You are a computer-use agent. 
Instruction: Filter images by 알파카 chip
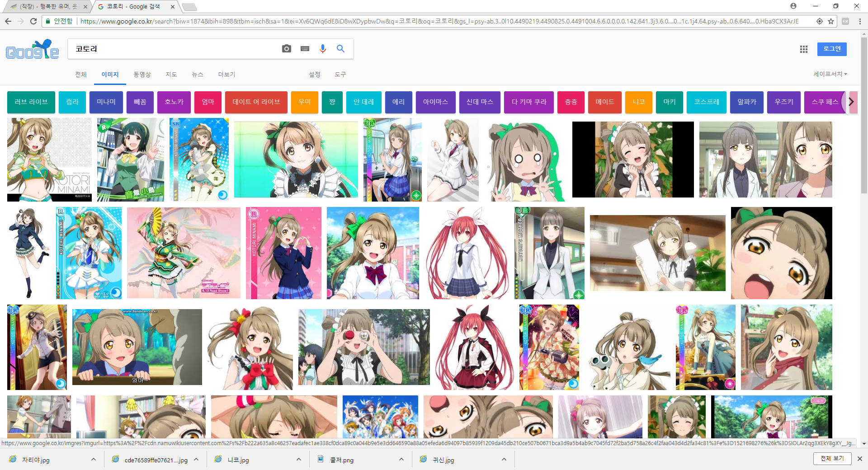(747, 102)
